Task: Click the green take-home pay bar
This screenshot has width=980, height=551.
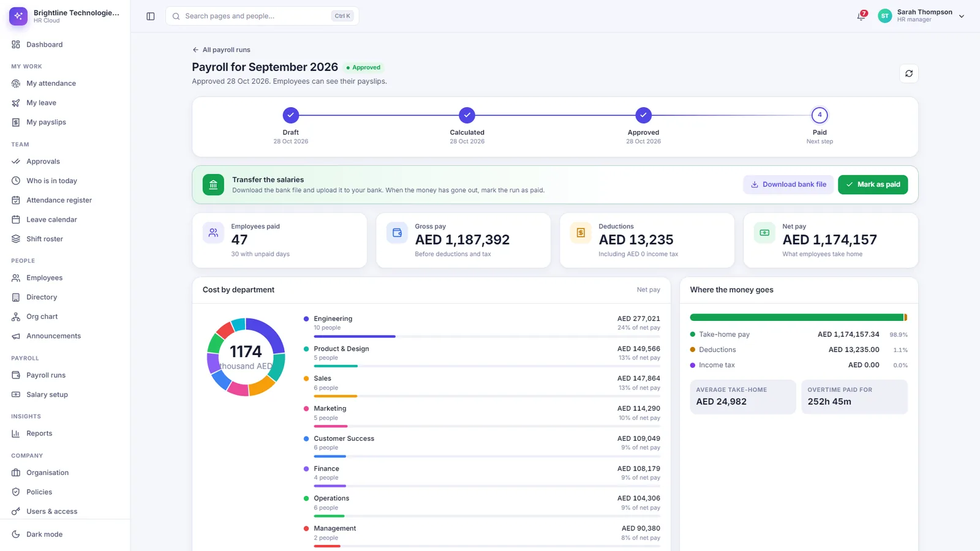Action: click(x=797, y=317)
